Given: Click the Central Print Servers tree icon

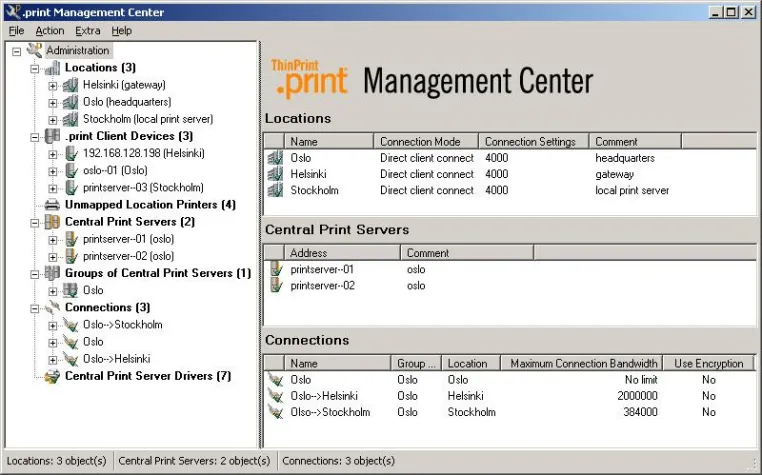Looking at the screenshot, I should coord(52,222).
